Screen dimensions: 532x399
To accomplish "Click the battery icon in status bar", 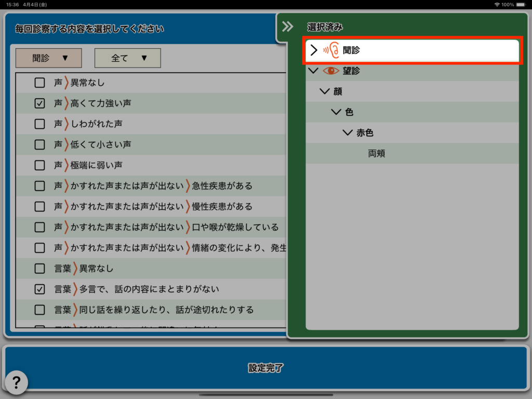I will [x=521, y=4].
